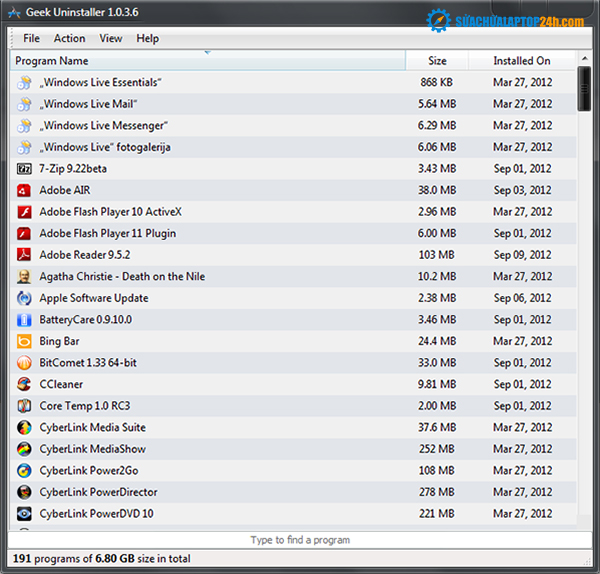Select CyberLink PowerDVD 10 name

(x=96, y=514)
